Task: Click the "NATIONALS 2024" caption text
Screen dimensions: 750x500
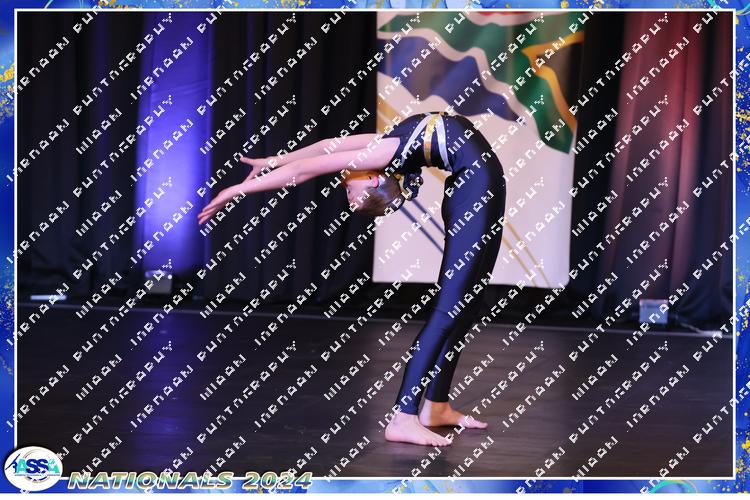Action: coord(190,480)
